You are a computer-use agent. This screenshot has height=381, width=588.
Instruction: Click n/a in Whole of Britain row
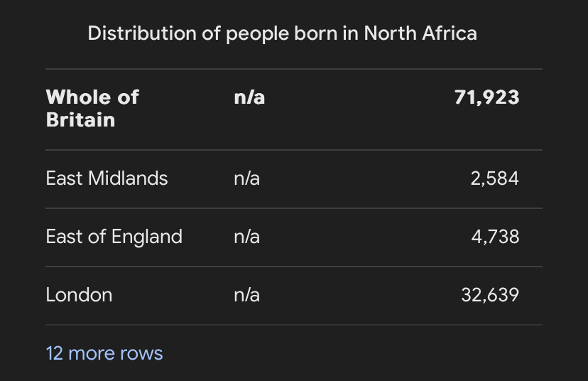[249, 97]
